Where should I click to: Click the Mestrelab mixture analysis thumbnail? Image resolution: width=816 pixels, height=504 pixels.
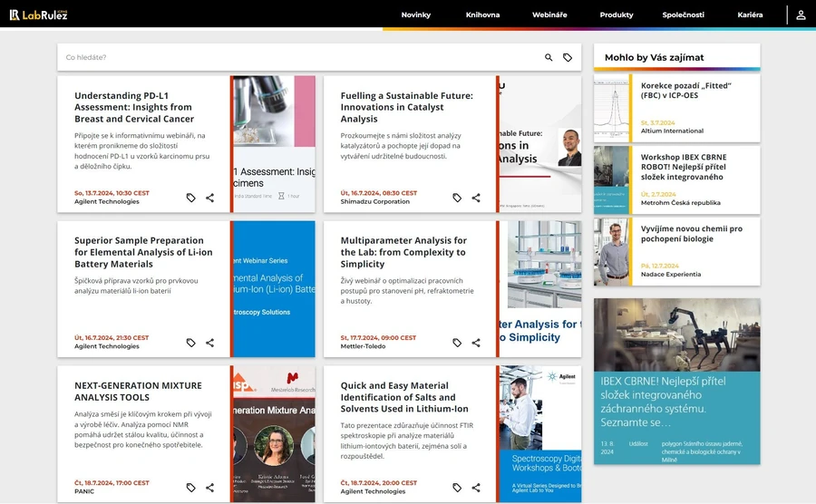coord(274,434)
